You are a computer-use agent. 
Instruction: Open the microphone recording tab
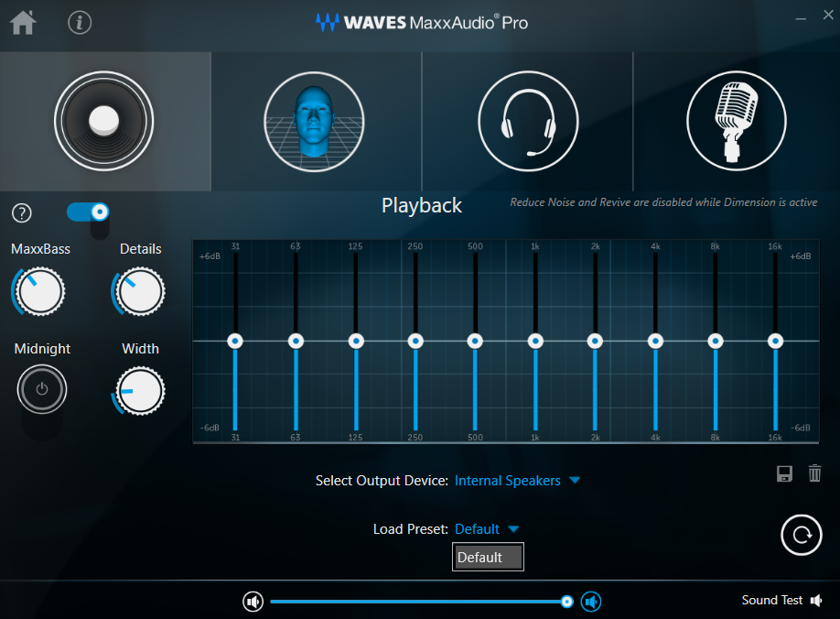[x=737, y=121]
